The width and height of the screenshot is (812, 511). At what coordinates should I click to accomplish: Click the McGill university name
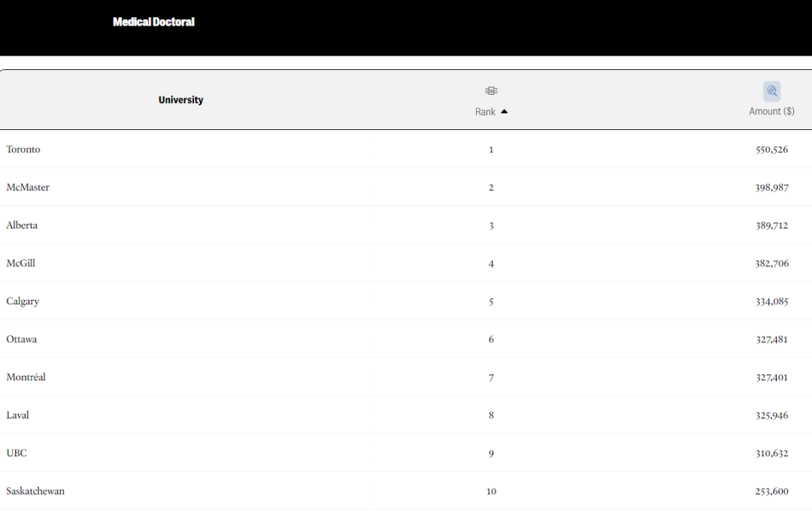coord(21,263)
